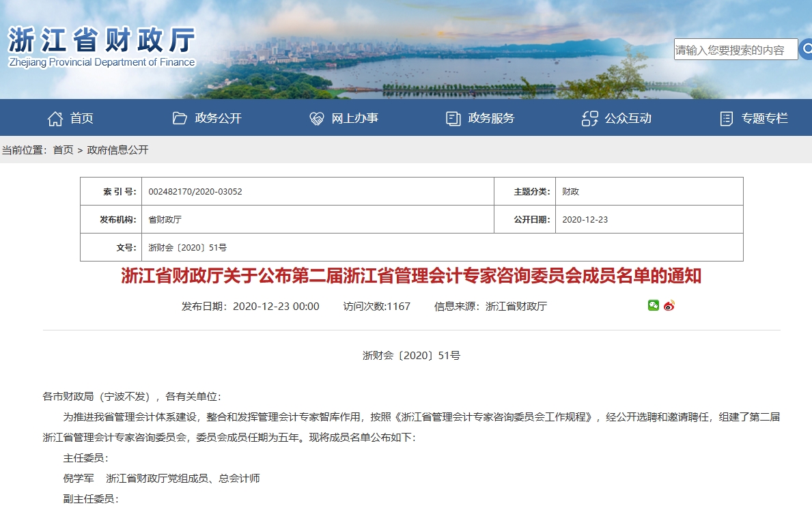Click the handshake heart icon beside 网上办事
The height and width of the screenshot is (508, 812).
316,119
